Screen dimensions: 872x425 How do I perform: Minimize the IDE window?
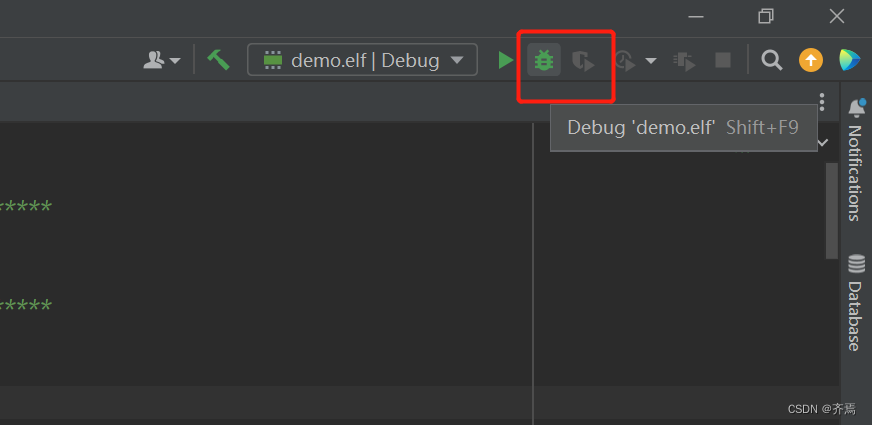(x=696, y=17)
